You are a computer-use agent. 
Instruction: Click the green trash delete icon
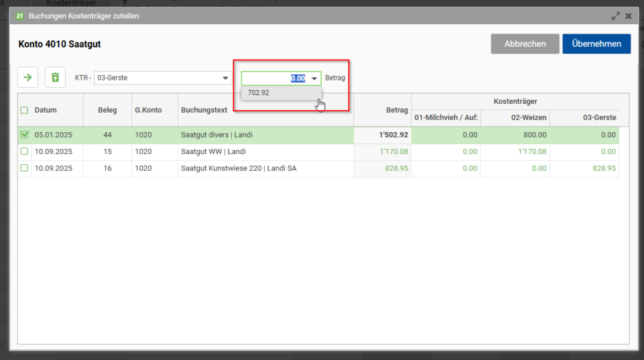point(55,77)
